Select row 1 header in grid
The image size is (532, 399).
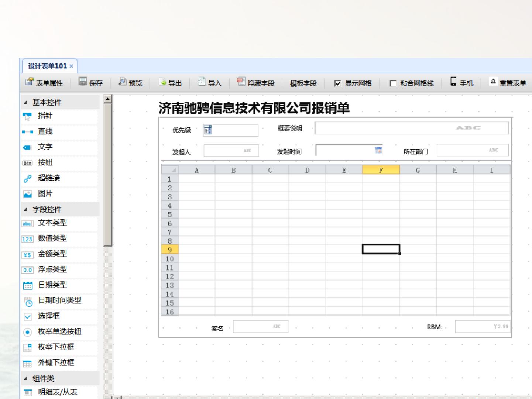tap(170, 179)
